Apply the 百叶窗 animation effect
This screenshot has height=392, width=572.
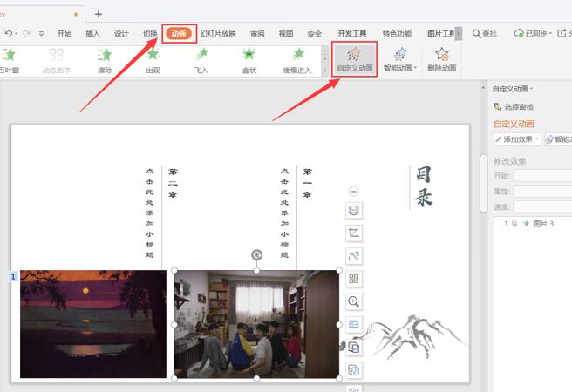9,60
